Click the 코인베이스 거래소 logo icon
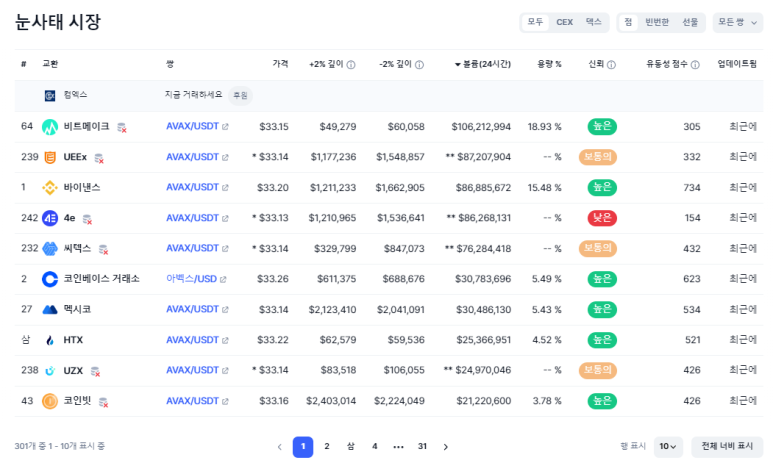Viewport: 773px width, 463px height. click(50, 279)
